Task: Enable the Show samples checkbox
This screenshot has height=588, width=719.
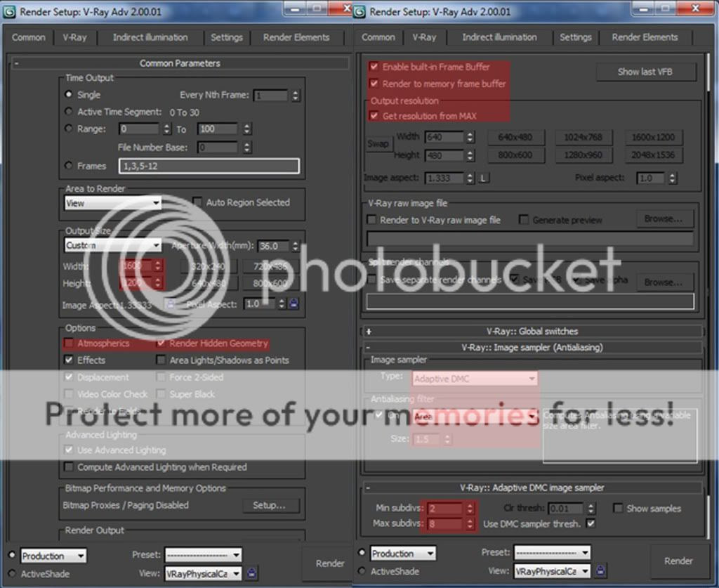Action: (618, 508)
